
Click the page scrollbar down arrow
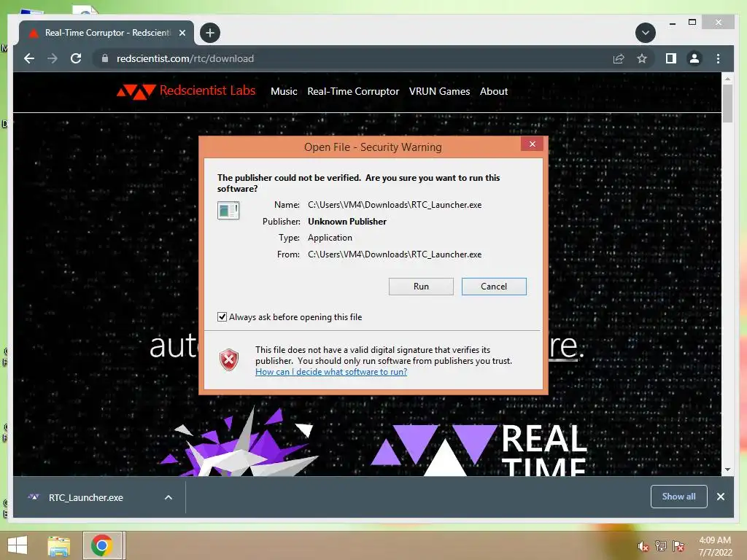[727, 470]
